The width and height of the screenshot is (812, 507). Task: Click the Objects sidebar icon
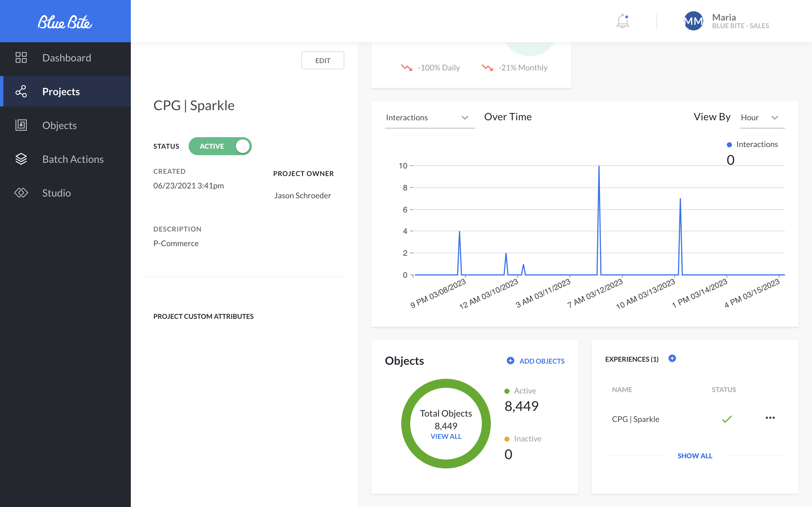pos(21,125)
